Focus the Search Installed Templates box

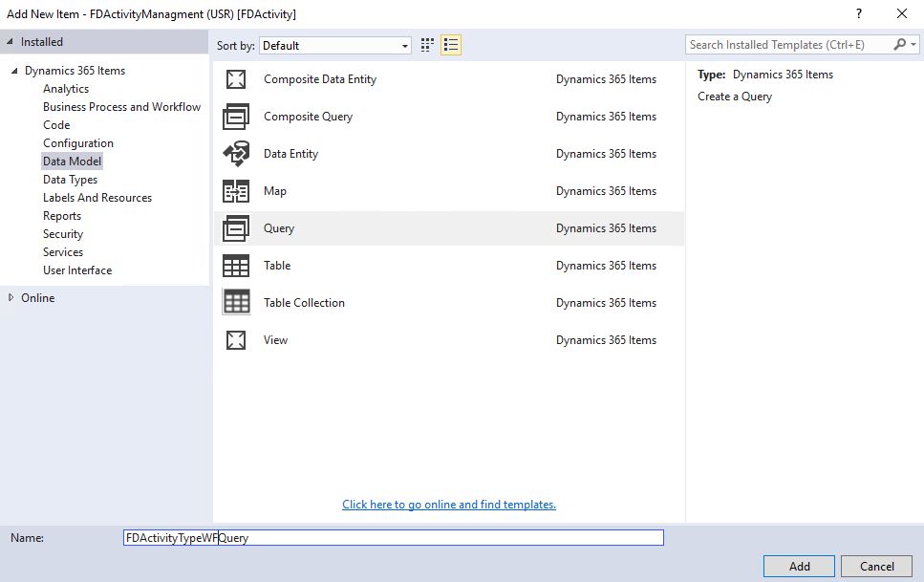789,45
